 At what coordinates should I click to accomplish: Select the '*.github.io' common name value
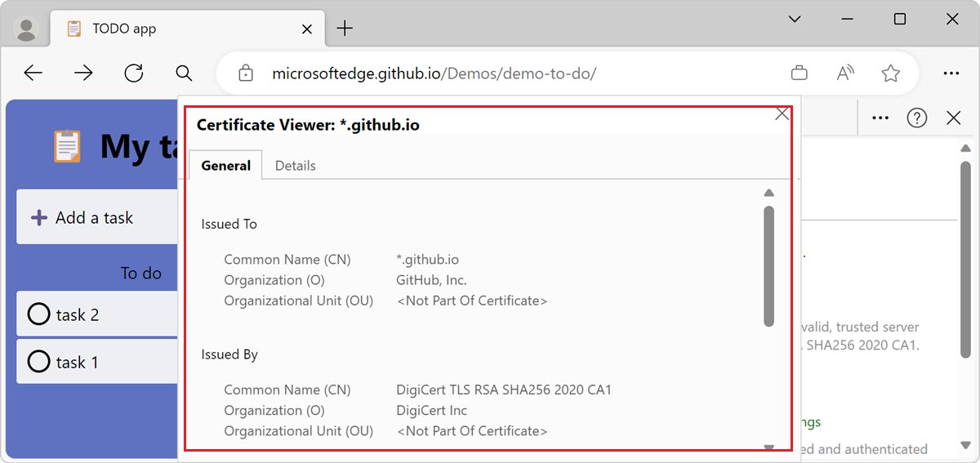[x=427, y=260]
